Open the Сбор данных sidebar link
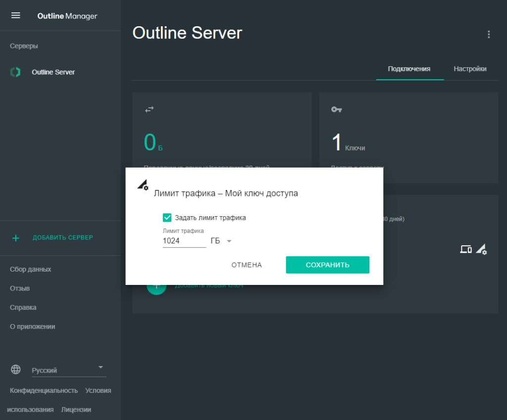The width and height of the screenshot is (507, 420). point(31,269)
